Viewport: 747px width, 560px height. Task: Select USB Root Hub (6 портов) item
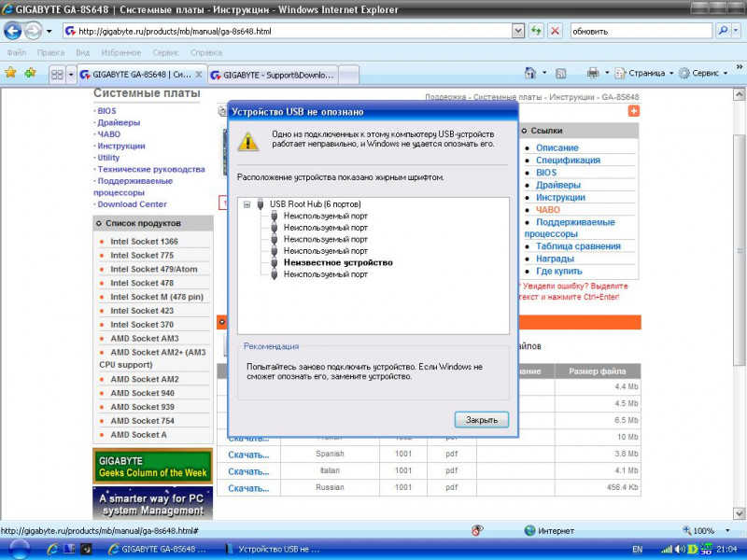[x=316, y=204]
